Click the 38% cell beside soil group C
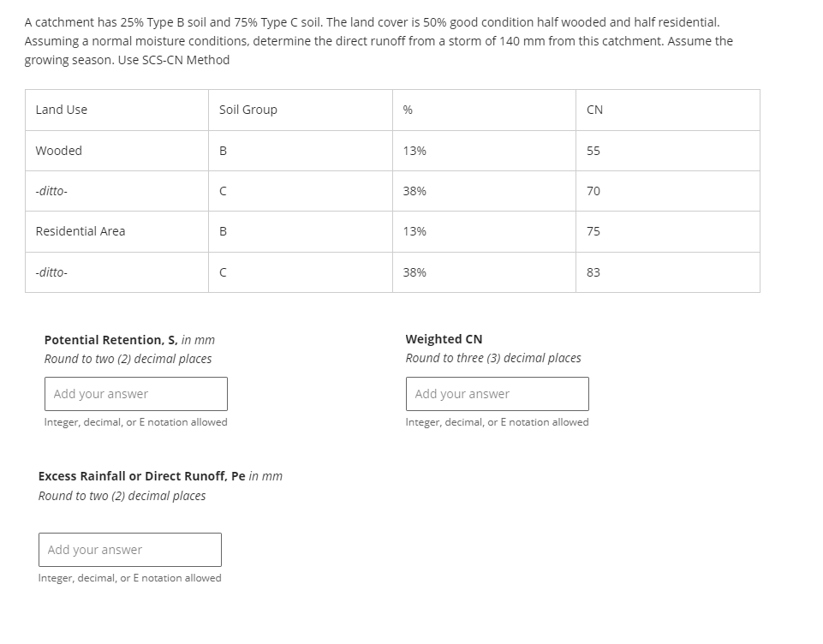Screen dimensions: 823x644 click(x=409, y=191)
